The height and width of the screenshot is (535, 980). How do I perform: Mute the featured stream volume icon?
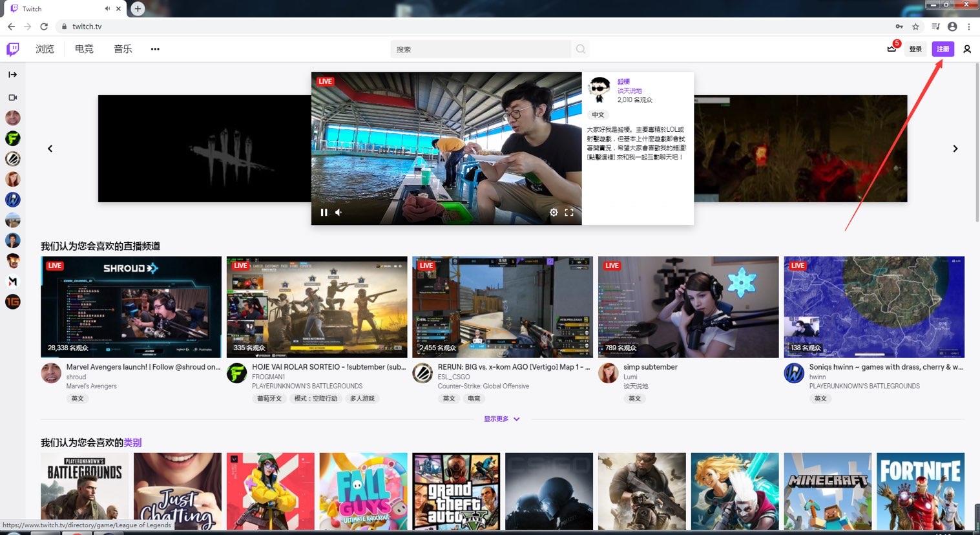339,212
